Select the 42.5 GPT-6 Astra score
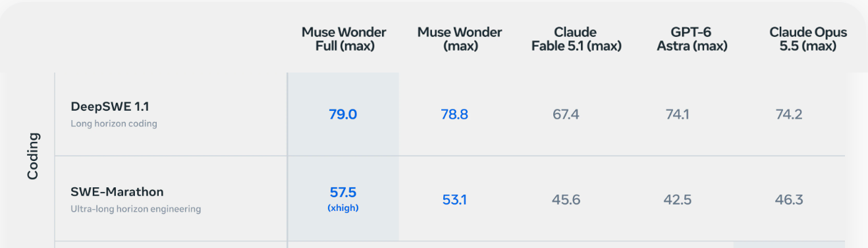 tap(678, 200)
